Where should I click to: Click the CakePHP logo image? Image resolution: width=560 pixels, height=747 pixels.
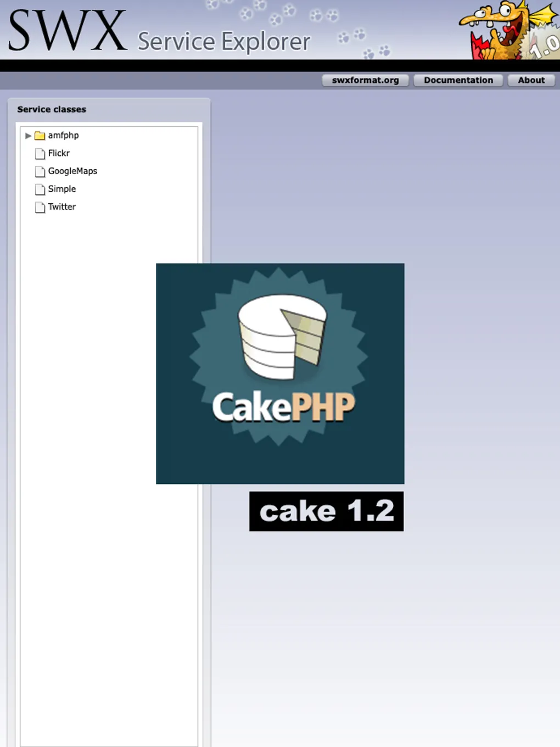tap(280, 374)
